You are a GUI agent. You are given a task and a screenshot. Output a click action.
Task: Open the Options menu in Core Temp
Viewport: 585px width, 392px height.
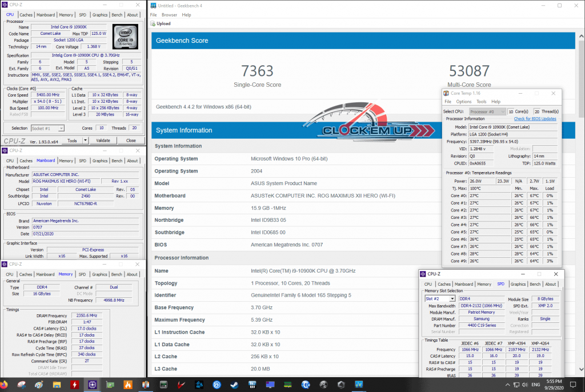pos(463,102)
